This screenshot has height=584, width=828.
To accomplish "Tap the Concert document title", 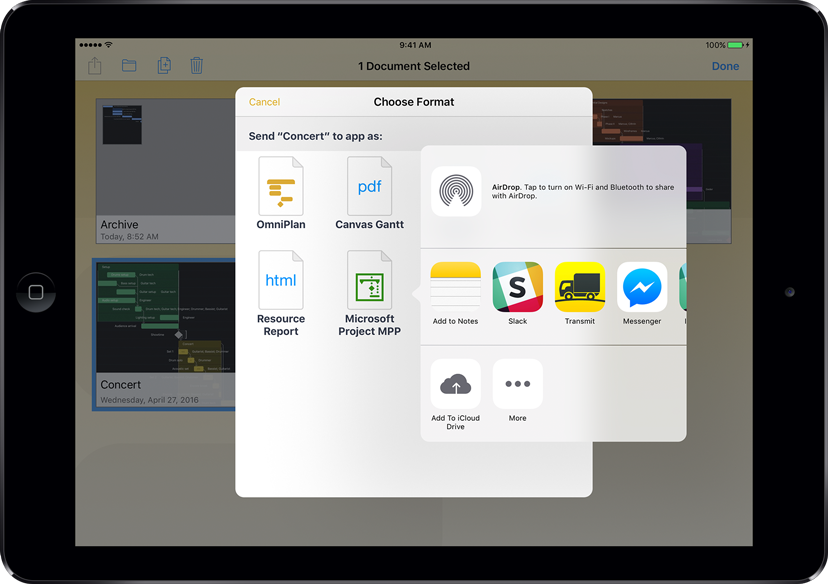I will [121, 385].
